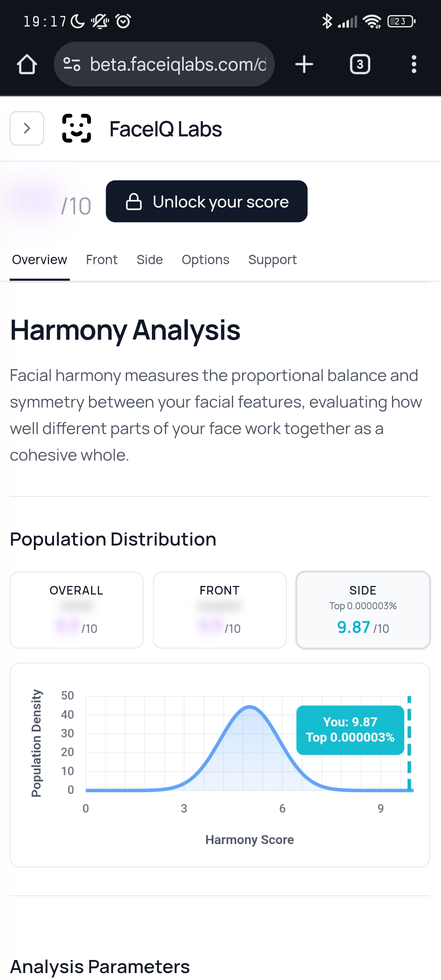Open a new browser tab
Image resolution: width=441 pixels, height=980 pixels.
pos(304,65)
